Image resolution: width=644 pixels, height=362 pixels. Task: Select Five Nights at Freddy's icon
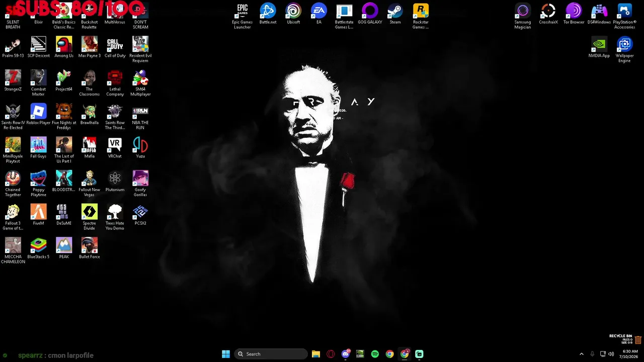[64, 117]
